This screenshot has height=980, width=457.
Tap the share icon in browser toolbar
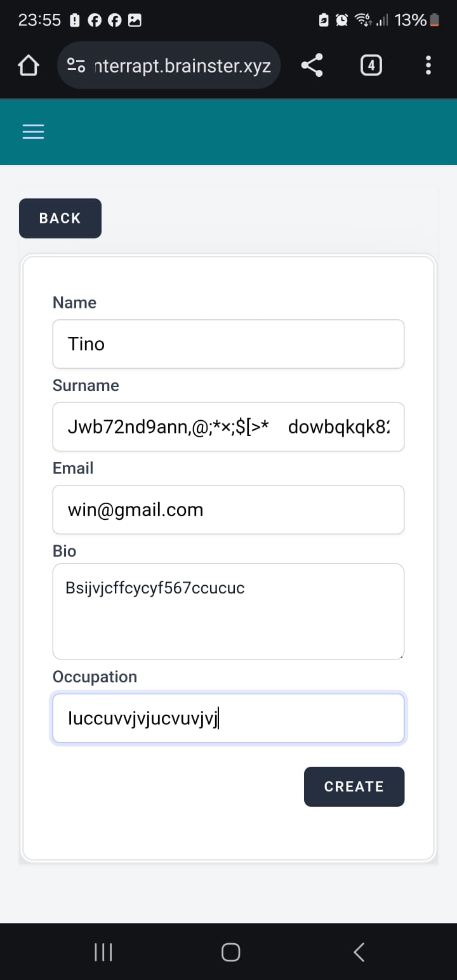311,65
